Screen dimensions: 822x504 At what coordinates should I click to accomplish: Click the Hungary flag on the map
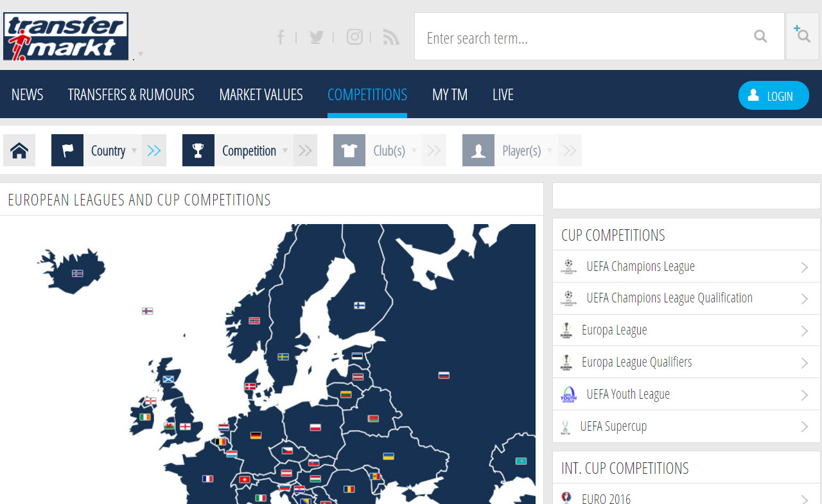click(x=315, y=478)
